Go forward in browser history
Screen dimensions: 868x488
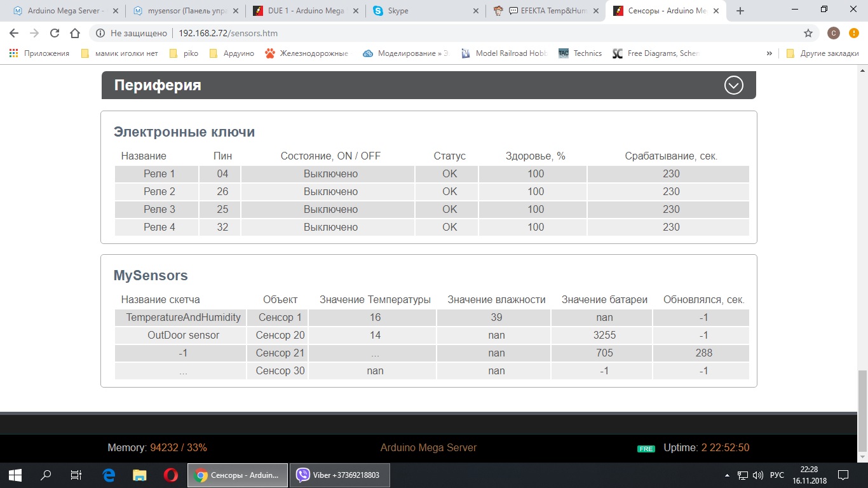34,33
